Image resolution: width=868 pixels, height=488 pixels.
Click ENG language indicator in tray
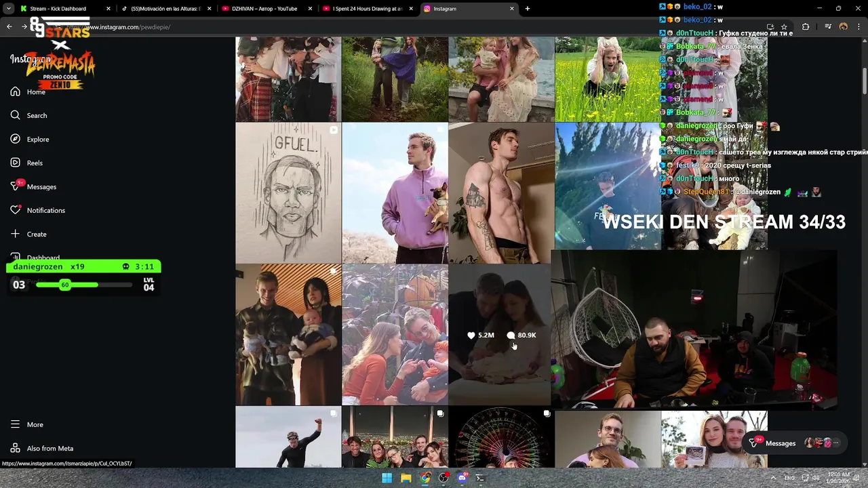pos(789,478)
